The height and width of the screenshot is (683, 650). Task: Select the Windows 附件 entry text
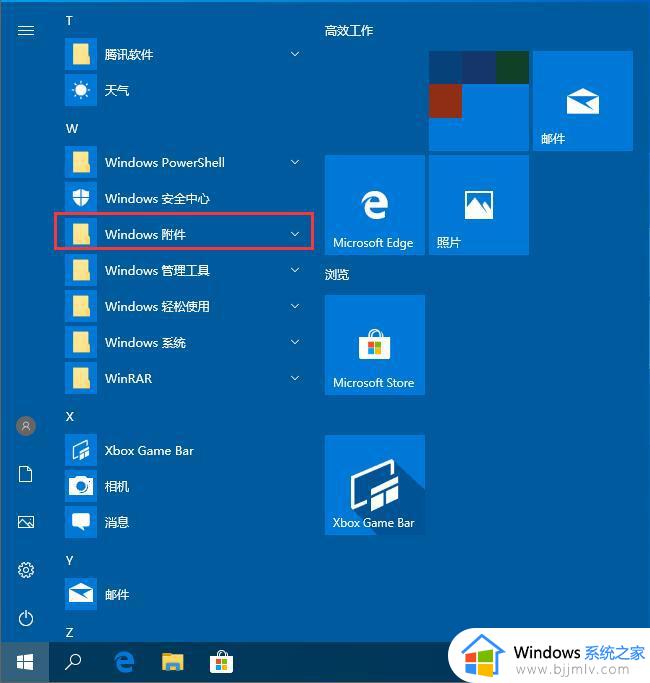(x=145, y=234)
